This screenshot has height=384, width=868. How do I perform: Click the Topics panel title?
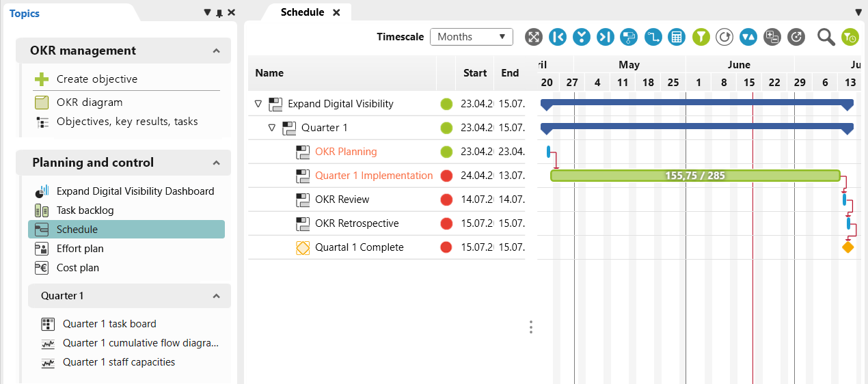pos(25,13)
